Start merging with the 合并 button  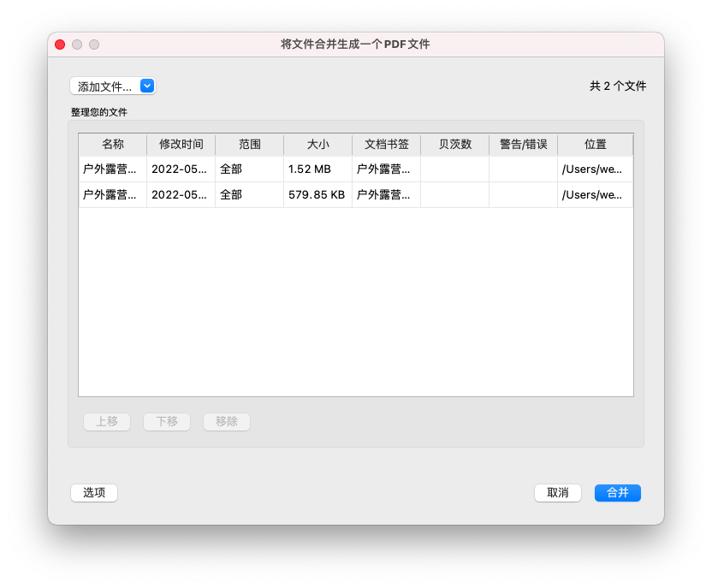pos(618,493)
